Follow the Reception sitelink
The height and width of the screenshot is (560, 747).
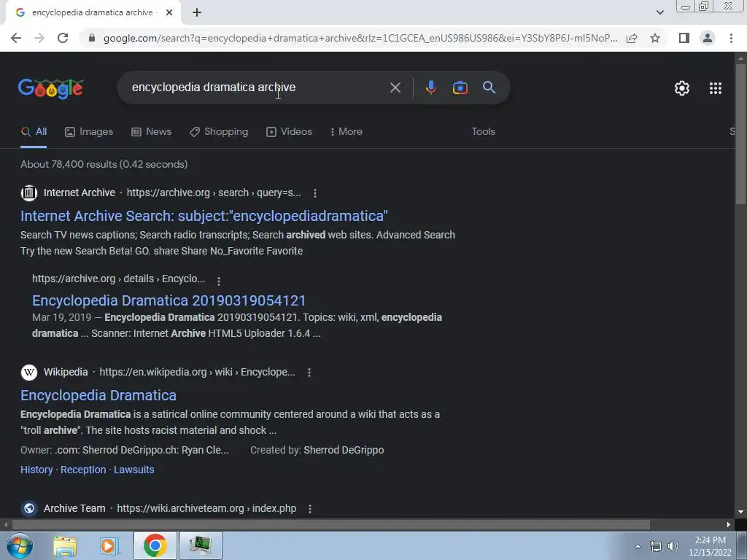click(83, 470)
